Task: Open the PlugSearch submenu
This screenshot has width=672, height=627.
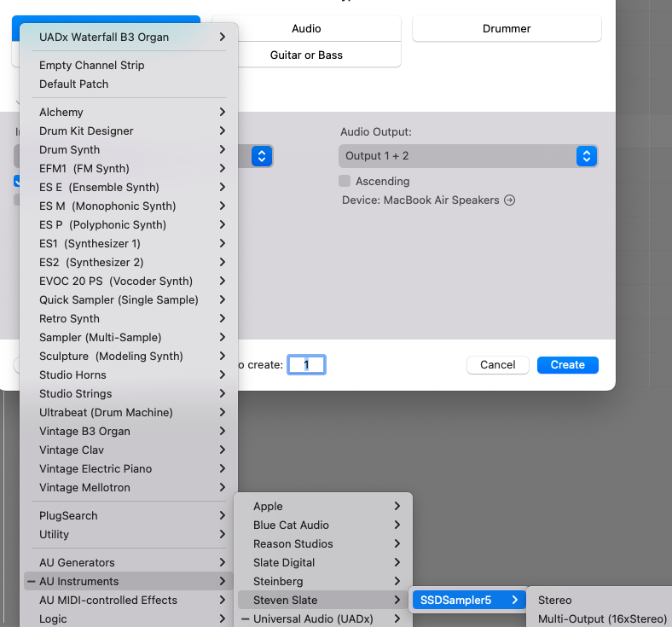Action: 129,516
